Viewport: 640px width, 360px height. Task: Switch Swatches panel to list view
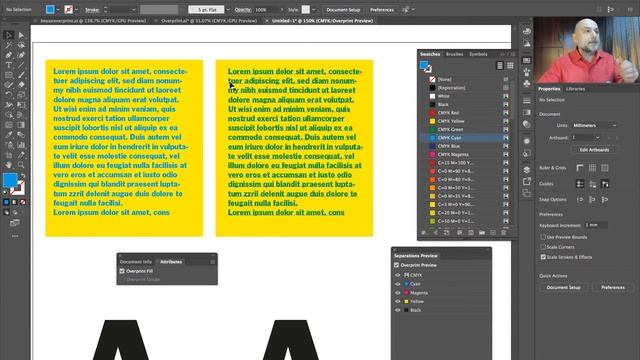tap(500, 65)
